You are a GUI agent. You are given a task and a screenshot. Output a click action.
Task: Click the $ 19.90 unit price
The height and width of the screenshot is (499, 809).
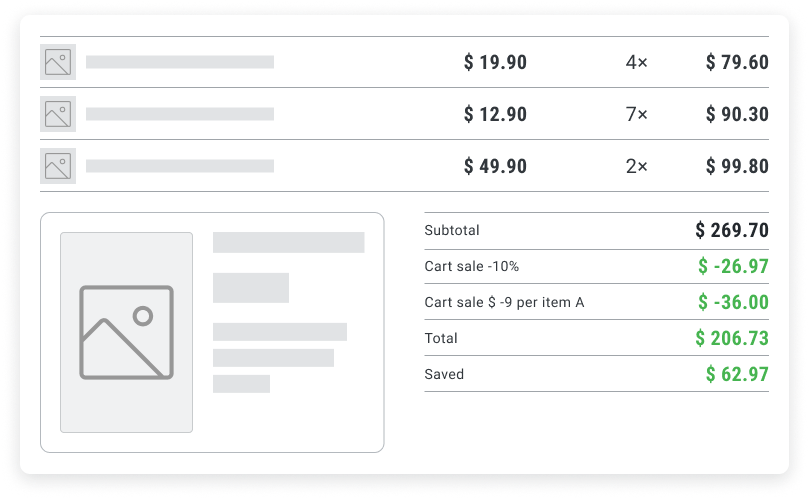(495, 63)
